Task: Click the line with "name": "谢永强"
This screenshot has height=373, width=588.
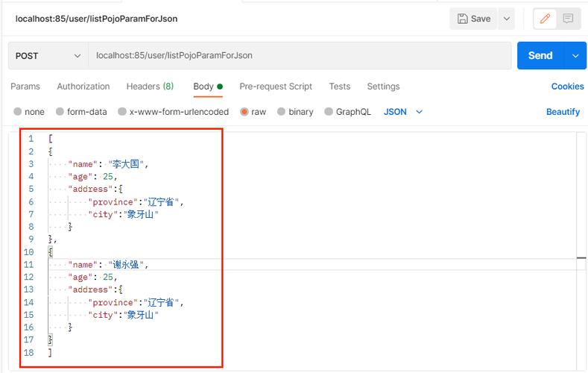Action: [x=108, y=265]
